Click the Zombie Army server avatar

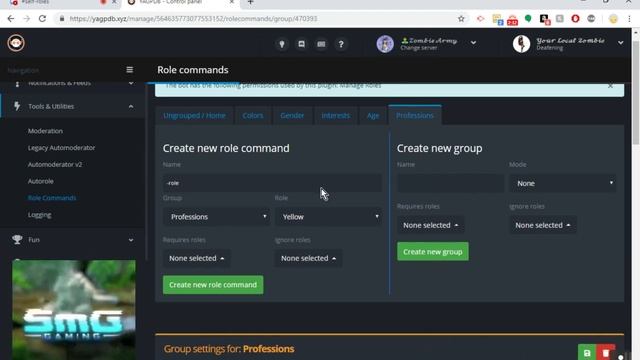tap(385, 44)
